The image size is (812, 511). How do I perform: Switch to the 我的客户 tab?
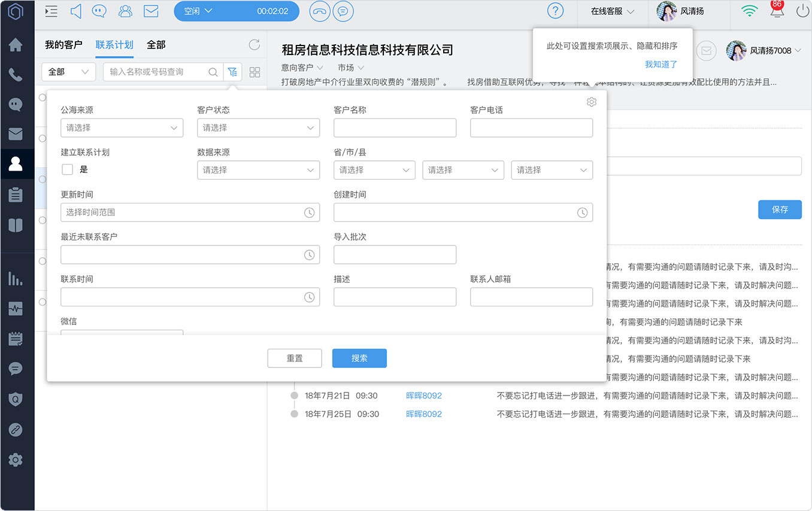click(x=63, y=45)
